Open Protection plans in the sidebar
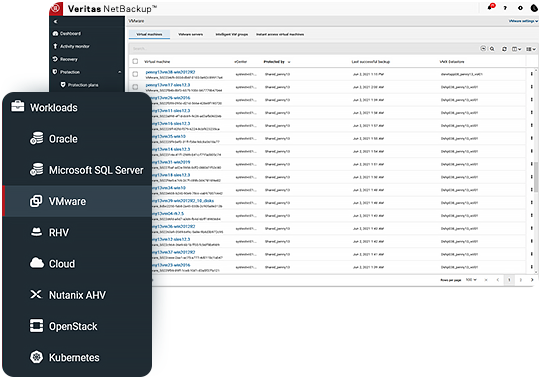The height and width of the screenshot is (378, 540). pyautogui.click(x=80, y=85)
